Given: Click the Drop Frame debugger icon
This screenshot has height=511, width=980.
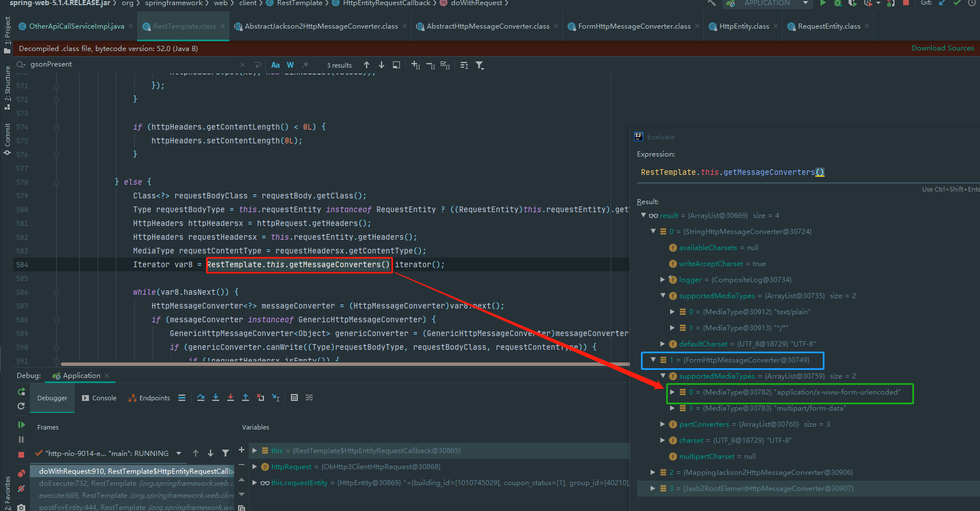Looking at the screenshot, I should pyautogui.click(x=260, y=397).
